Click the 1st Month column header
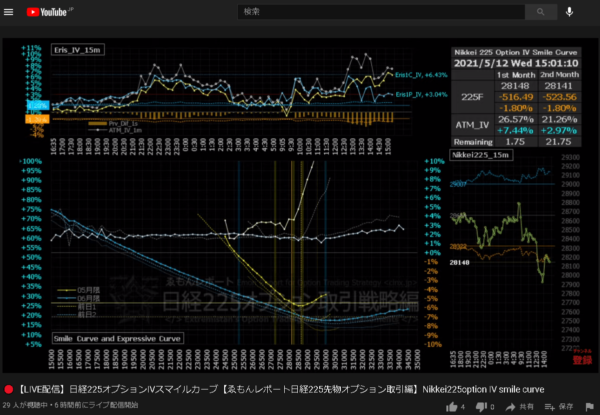 pyautogui.click(x=516, y=75)
